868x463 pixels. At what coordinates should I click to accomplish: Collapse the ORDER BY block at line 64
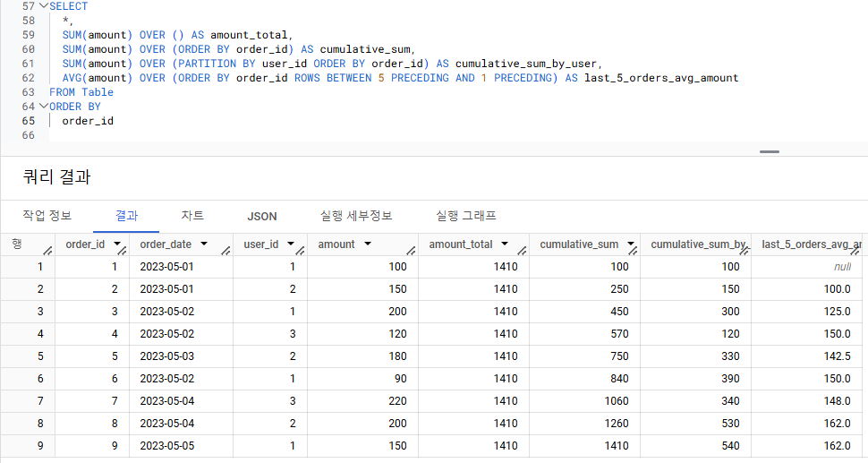[x=43, y=107]
